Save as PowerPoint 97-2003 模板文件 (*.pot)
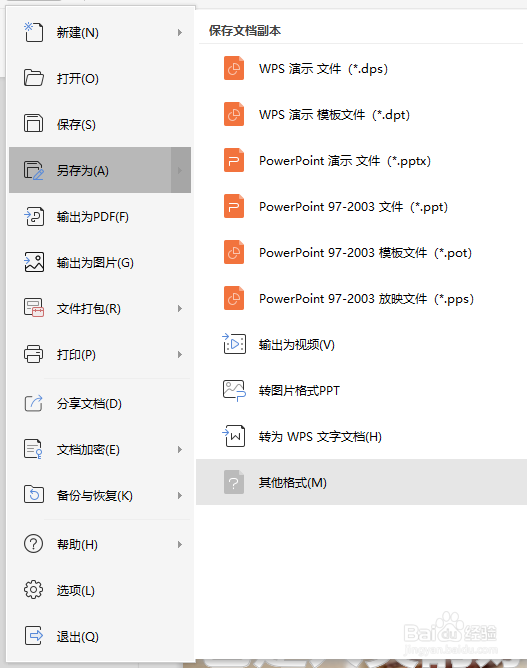This screenshot has height=668, width=527. pyautogui.click(x=361, y=253)
